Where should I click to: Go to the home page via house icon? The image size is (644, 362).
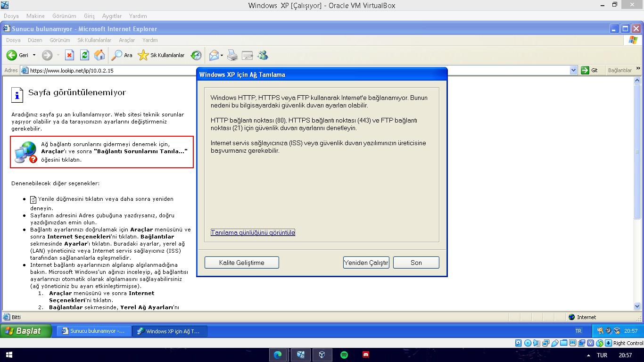tap(99, 55)
